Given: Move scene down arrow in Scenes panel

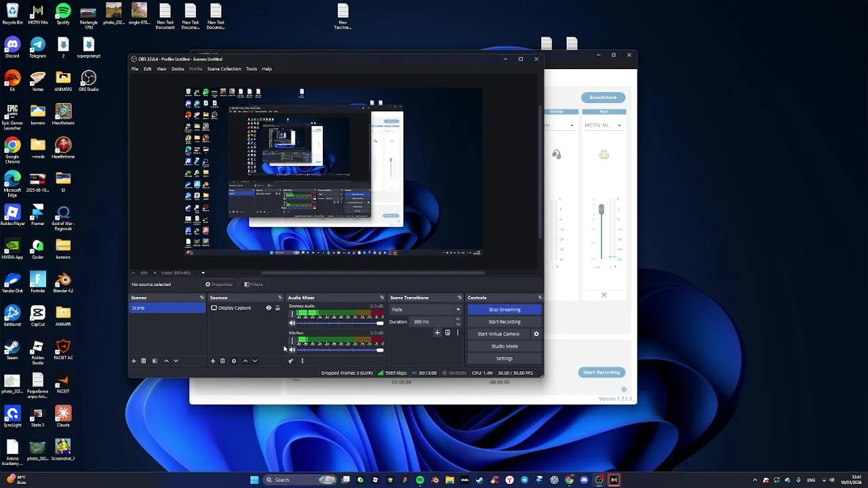Looking at the screenshot, I should [x=176, y=361].
